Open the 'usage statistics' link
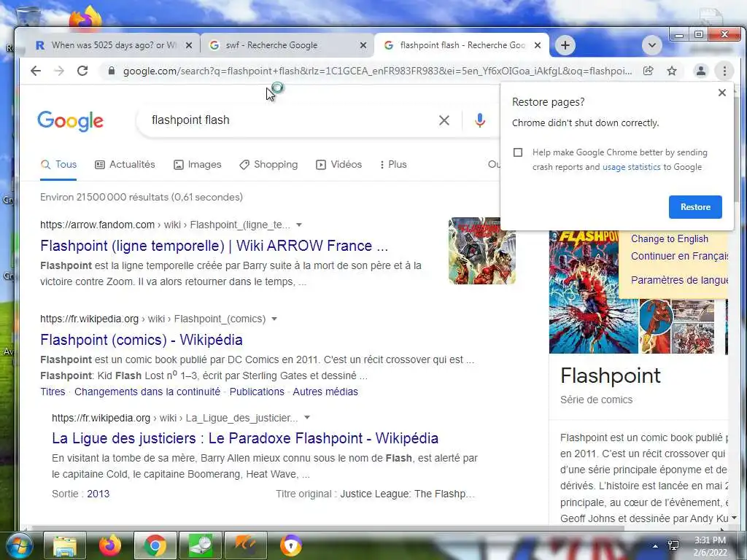Screen dimensions: 747x560 (x=631, y=167)
